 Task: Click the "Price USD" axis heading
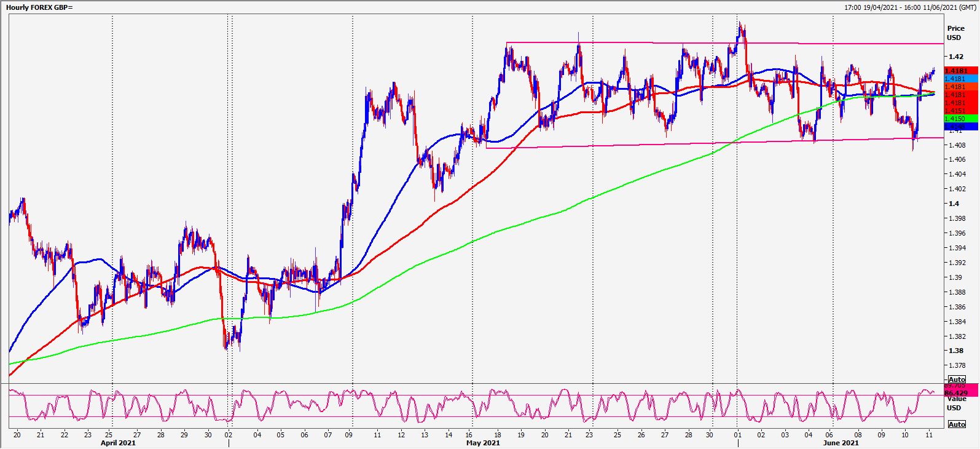[955, 33]
